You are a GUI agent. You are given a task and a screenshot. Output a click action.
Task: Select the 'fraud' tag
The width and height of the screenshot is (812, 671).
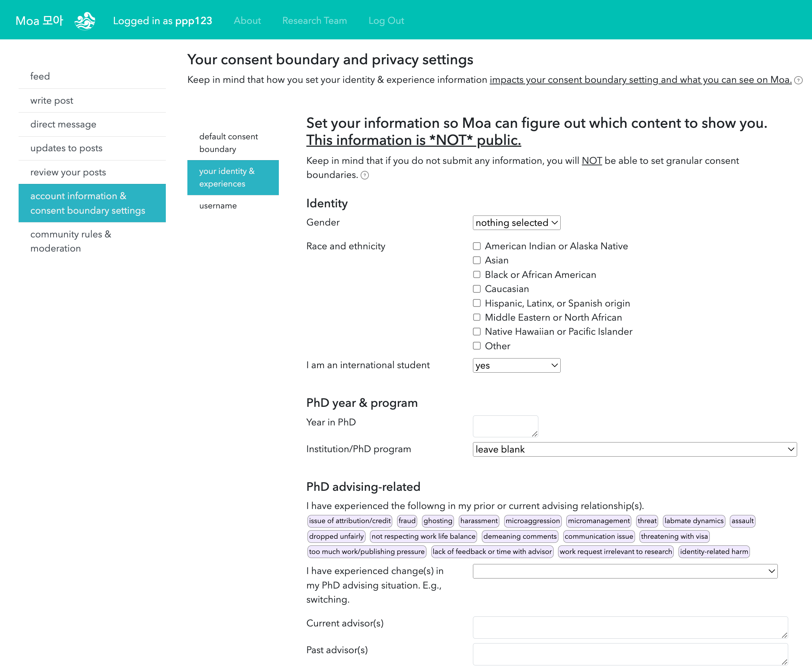407,521
